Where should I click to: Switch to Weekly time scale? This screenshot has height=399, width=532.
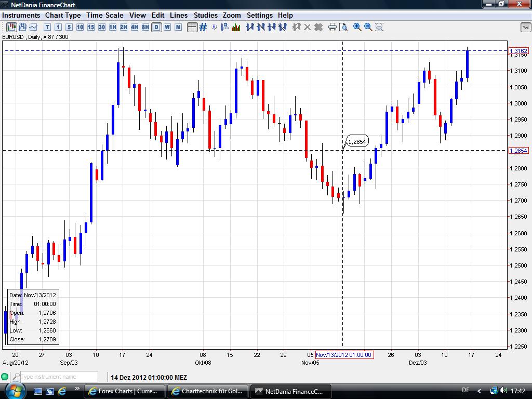pyautogui.click(x=167, y=27)
